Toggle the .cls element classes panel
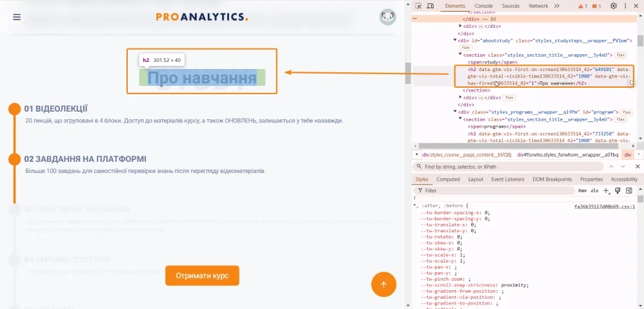This screenshot has height=309, width=644. click(594, 191)
